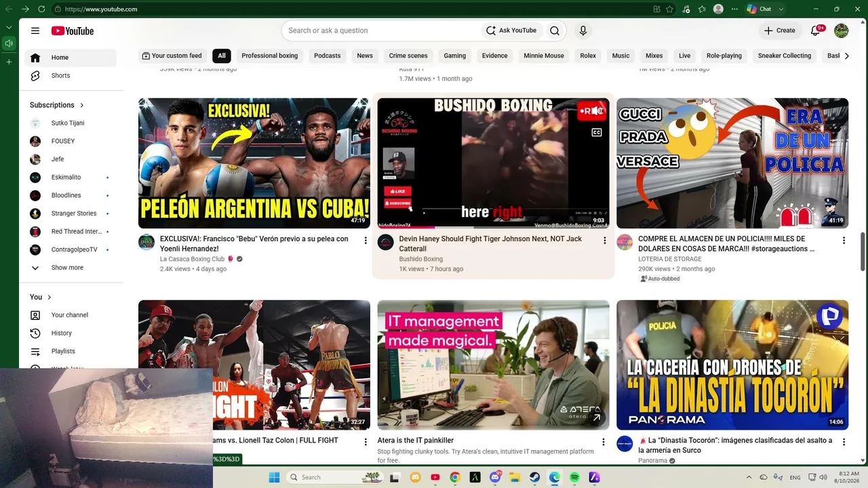Screen dimensions: 868x488
Task: Click the YouTube logo
Action: click(73, 30)
